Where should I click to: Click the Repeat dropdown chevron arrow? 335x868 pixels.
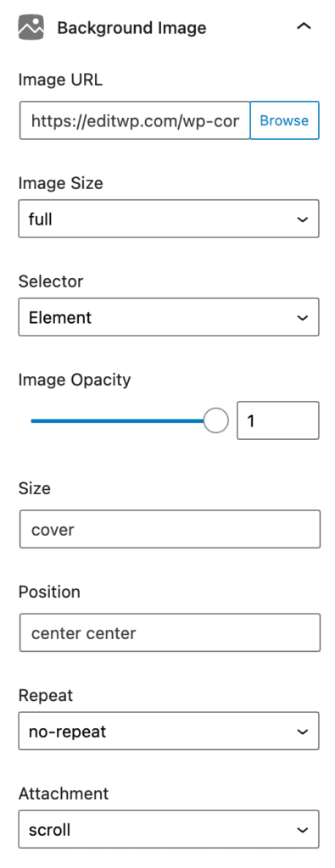pyautogui.click(x=302, y=732)
